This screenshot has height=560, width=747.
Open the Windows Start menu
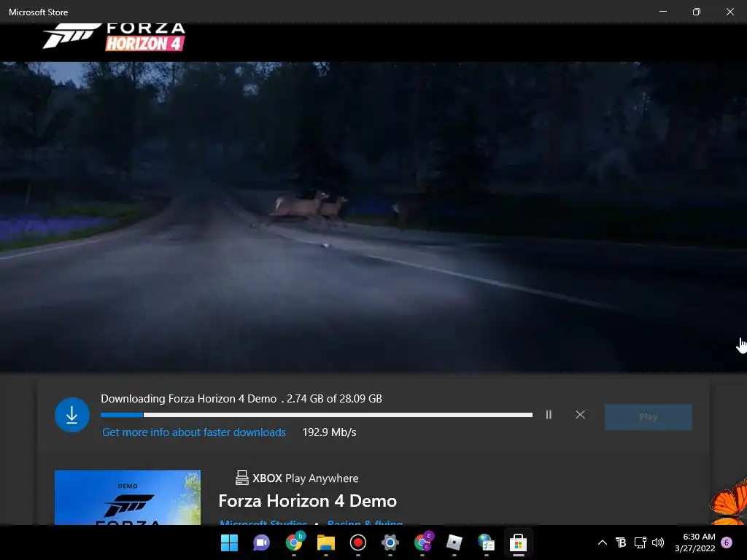[229, 542]
